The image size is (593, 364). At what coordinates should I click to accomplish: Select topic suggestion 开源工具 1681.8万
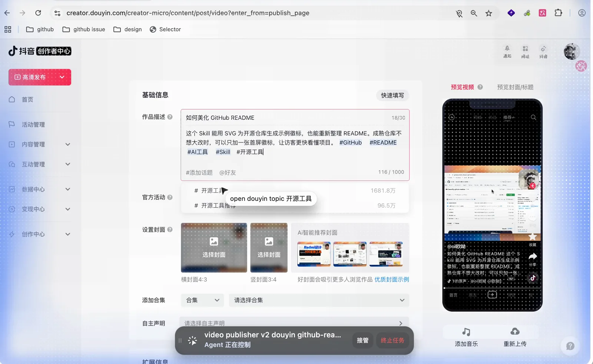pyautogui.click(x=295, y=191)
